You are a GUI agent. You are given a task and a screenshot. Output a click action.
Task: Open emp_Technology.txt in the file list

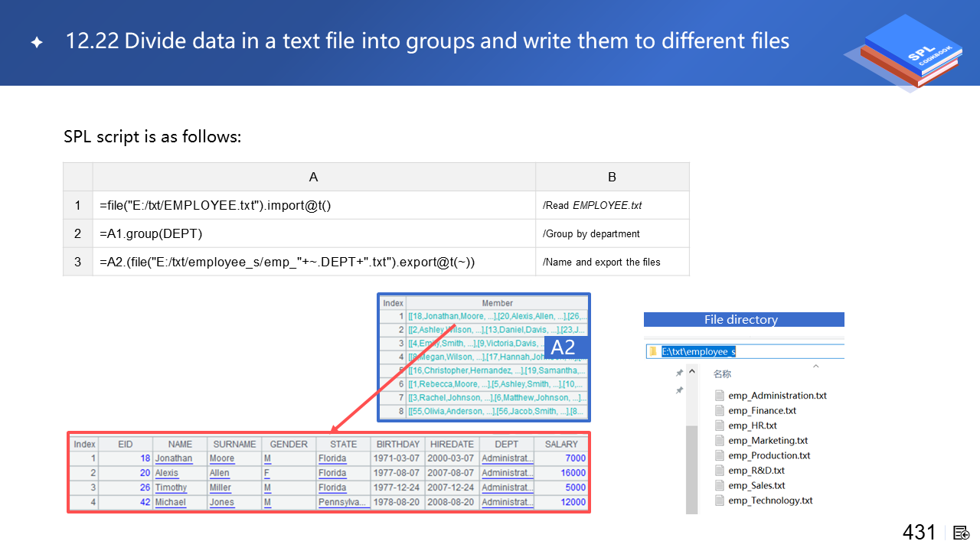coord(770,500)
